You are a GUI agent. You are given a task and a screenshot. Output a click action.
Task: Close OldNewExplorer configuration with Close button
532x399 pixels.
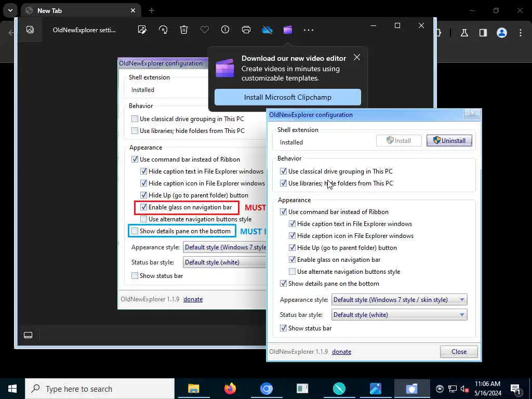[x=459, y=352]
